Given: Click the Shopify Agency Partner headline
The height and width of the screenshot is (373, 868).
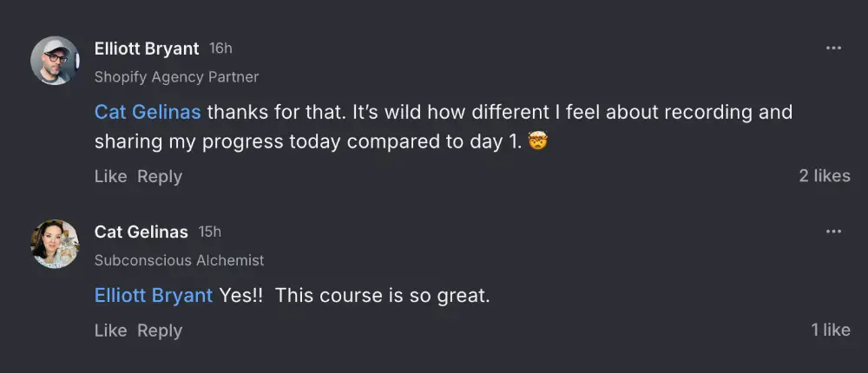Looking at the screenshot, I should tap(176, 77).
